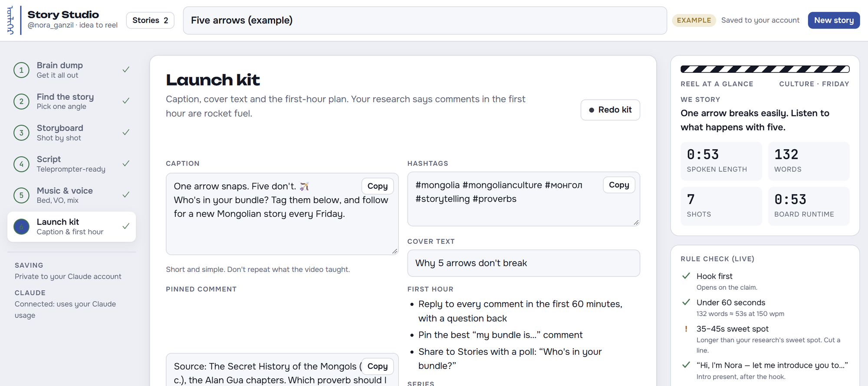Image resolution: width=868 pixels, height=386 pixels.
Task: Click the check icon for Nora intro rule
Action: pyautogui.click(x=686, y=365)
